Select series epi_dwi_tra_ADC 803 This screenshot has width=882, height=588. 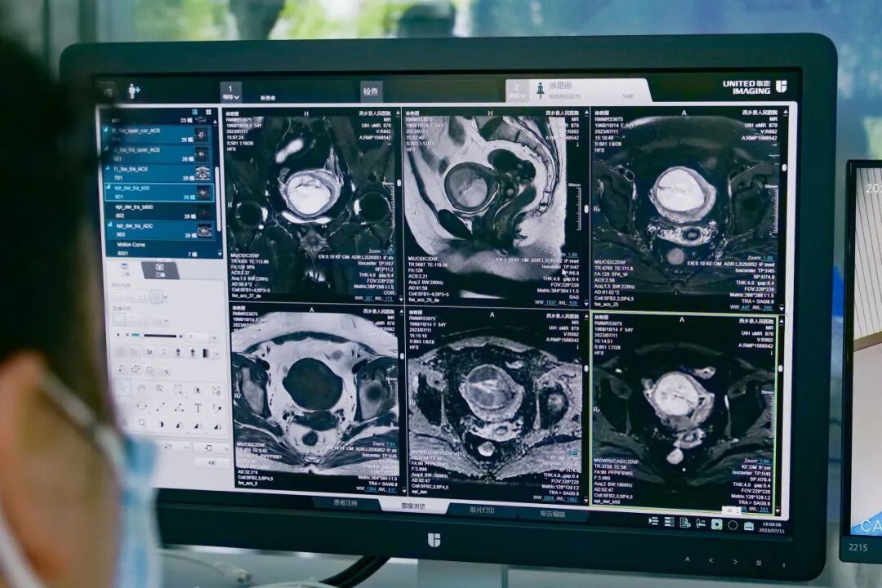point(160,229)
